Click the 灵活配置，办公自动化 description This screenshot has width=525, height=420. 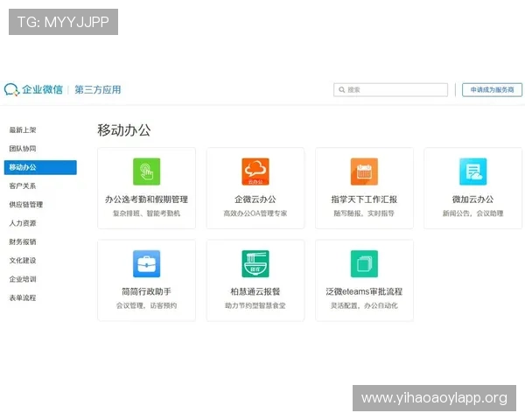364,305
